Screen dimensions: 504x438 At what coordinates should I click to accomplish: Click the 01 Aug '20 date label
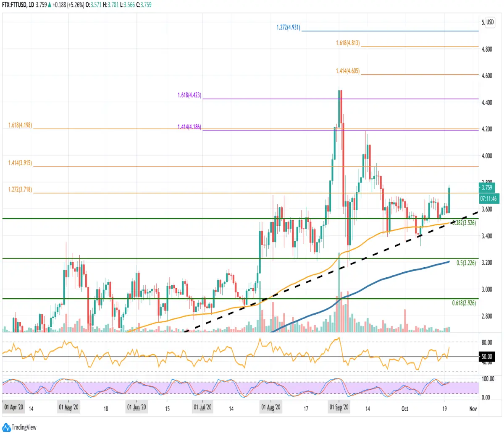click(x=270, y=407)
